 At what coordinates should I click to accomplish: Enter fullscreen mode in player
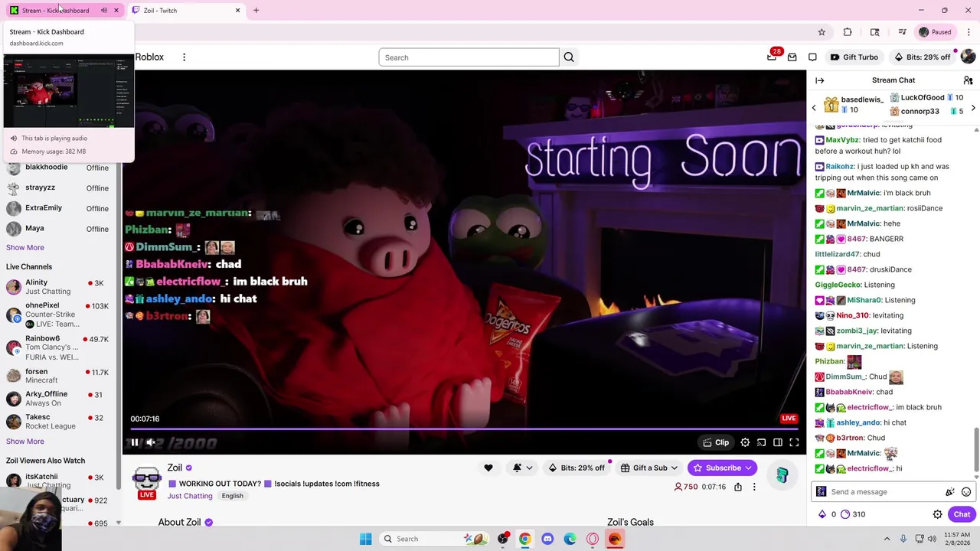pos(794,442)
